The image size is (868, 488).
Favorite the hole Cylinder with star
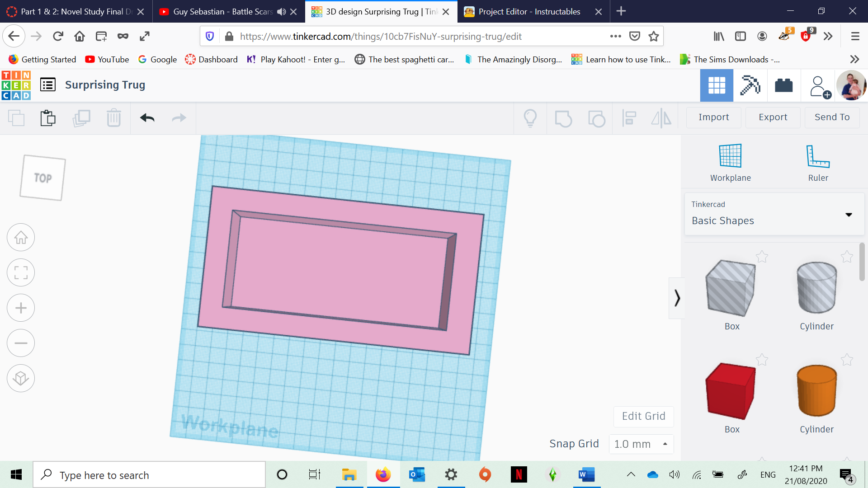coord(847,257)
